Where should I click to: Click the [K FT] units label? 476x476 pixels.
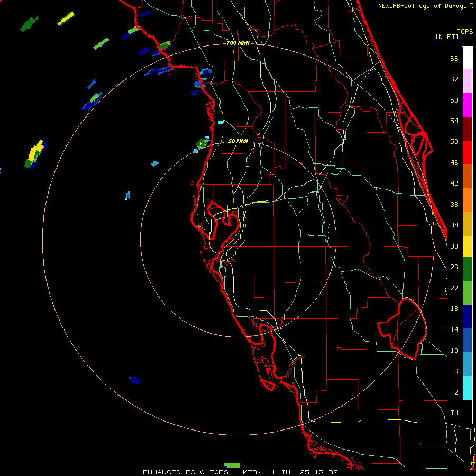tap(447, 36)
